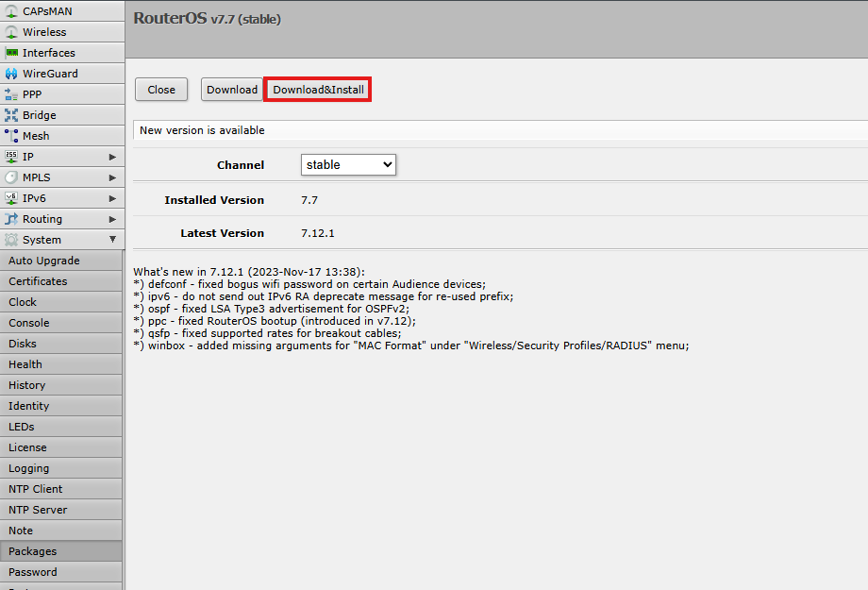This screenshot has width=868, height=590.
Task: Click the CAPsMAN icon in sidebar
Action: (x=11, y=11)
